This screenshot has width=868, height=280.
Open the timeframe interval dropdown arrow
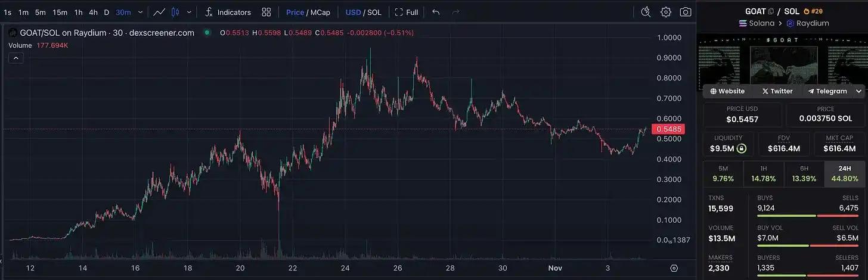point(140,12)
